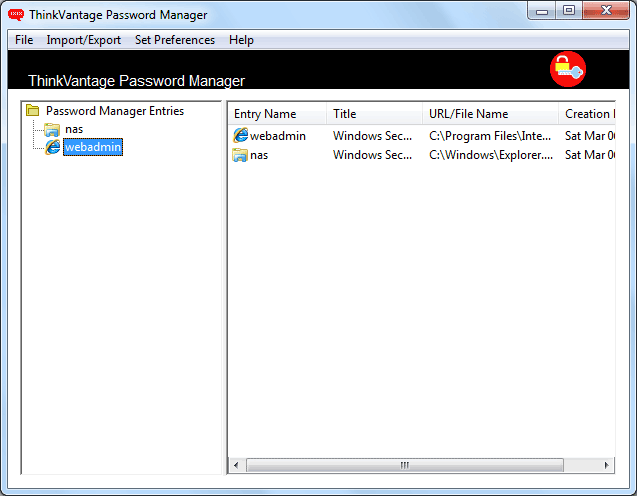Click the C:\Program Files\Inte... path cell

pyautogui.click(x=490, y=136)
